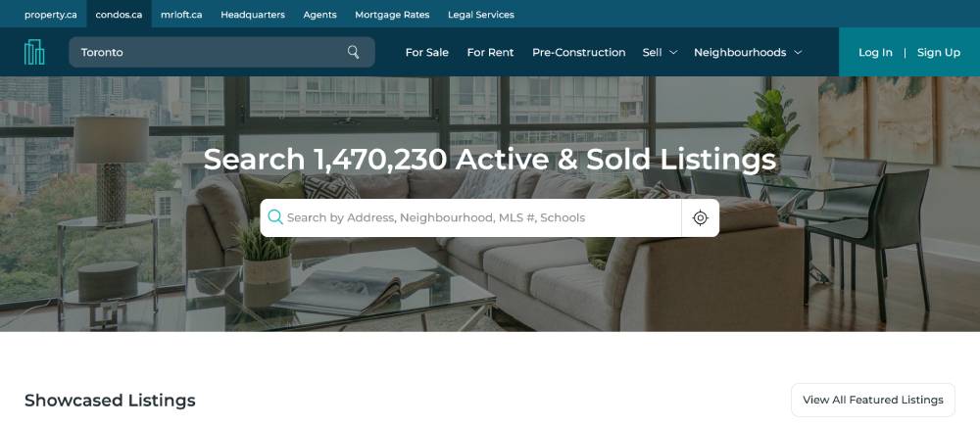980x427 pixels.
Task: Open the For Rent listings
Action: coord(490,53)
